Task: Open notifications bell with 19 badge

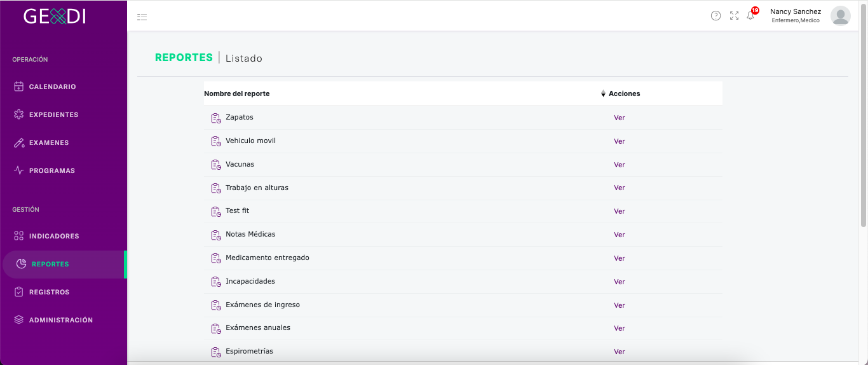Action: 752,15
